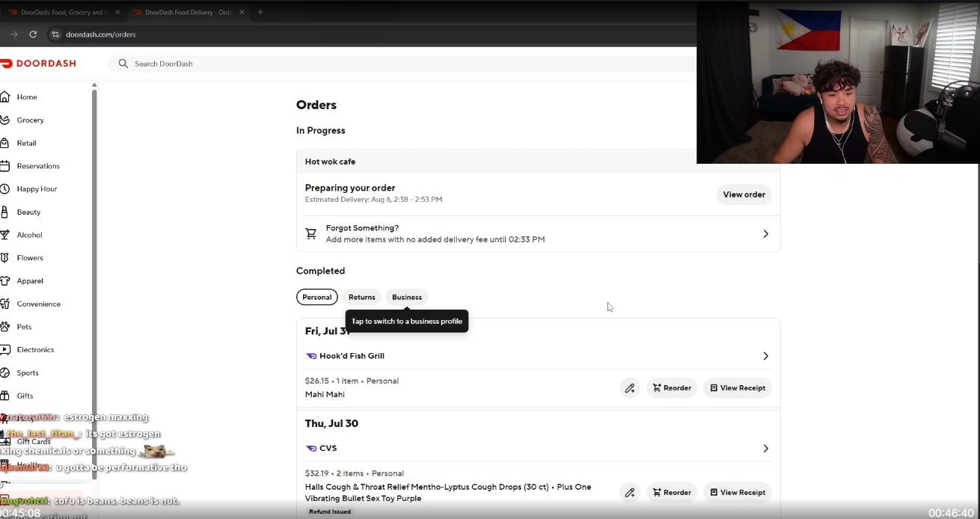
Task: Open the Flowers category
Action: click(x=30, y=258)
